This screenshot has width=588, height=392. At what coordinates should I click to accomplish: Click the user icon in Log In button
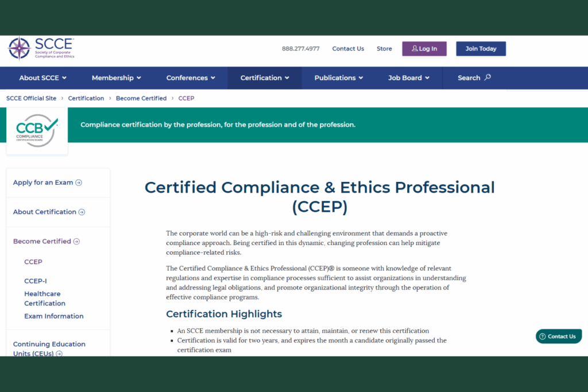(415, 48)
